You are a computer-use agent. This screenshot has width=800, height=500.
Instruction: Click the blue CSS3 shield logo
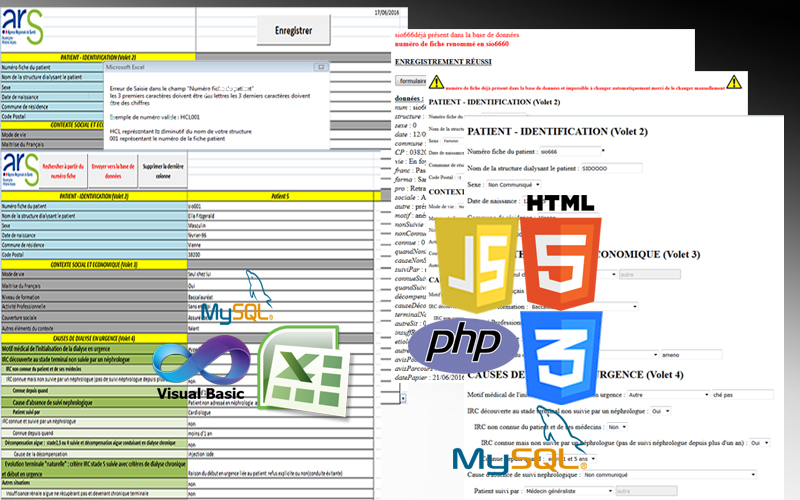[562, 357]
